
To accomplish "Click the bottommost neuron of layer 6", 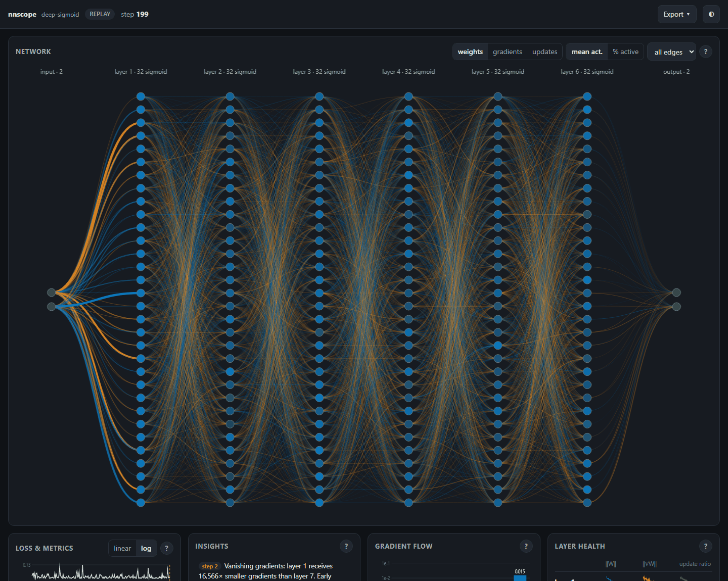I will (587, 503).
